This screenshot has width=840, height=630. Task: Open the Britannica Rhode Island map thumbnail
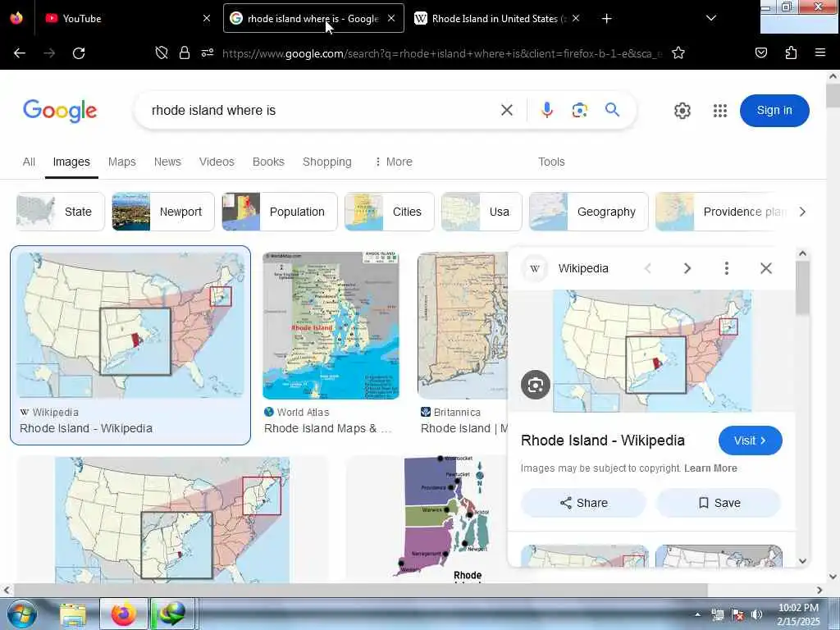pyautogui.click(x=463, y=325)
